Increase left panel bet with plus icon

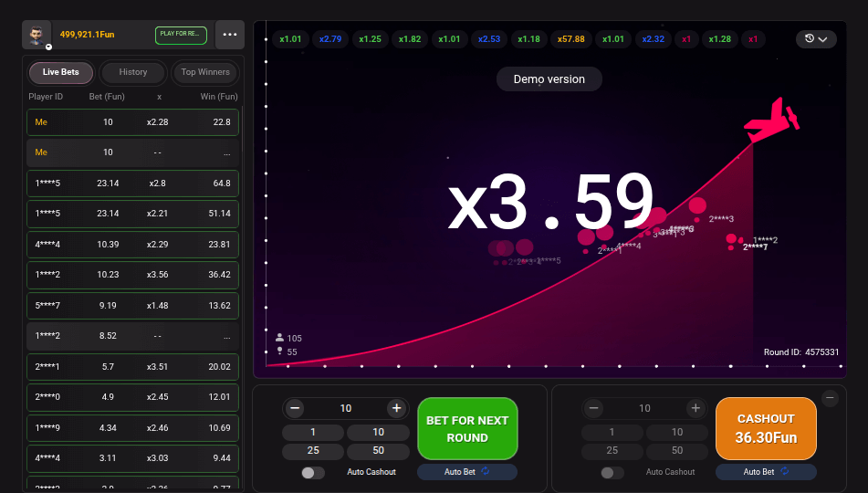tap(396, 408)
